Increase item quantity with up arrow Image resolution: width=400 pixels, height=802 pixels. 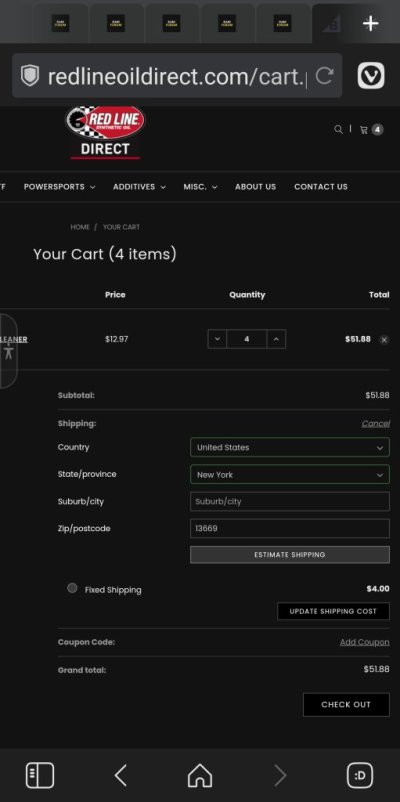(276, 339)
